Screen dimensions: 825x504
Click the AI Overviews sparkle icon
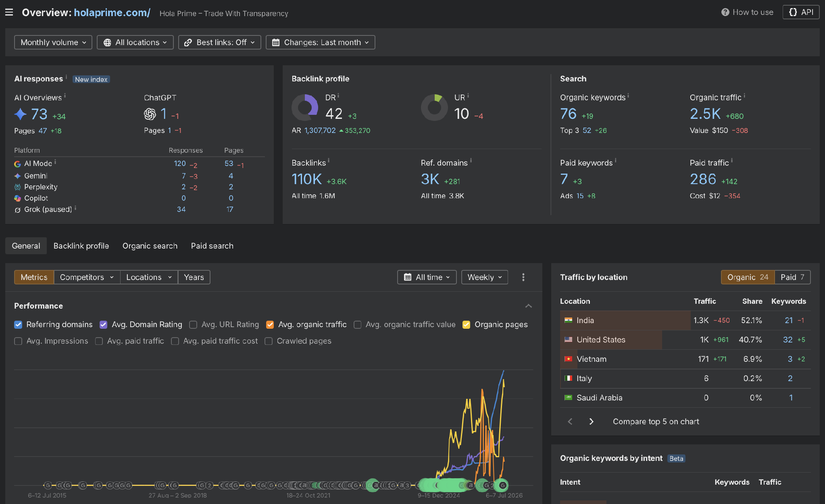[x=20, y=114]
